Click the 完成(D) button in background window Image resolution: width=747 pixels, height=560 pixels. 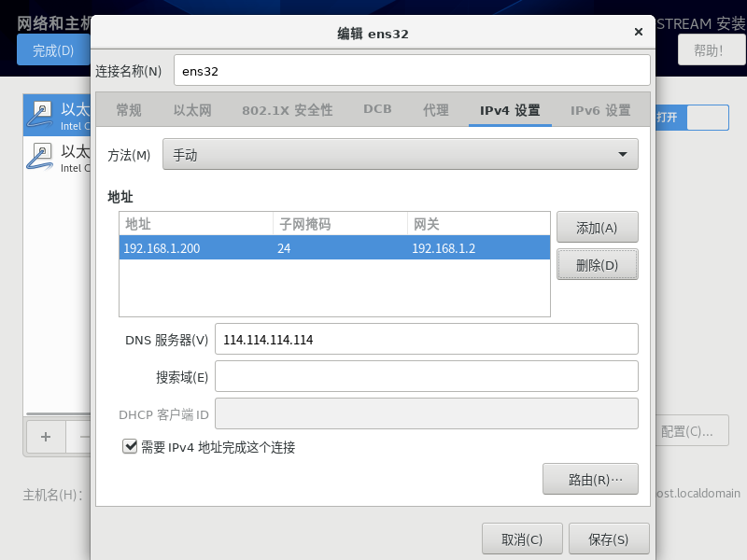tap(53, 50)
